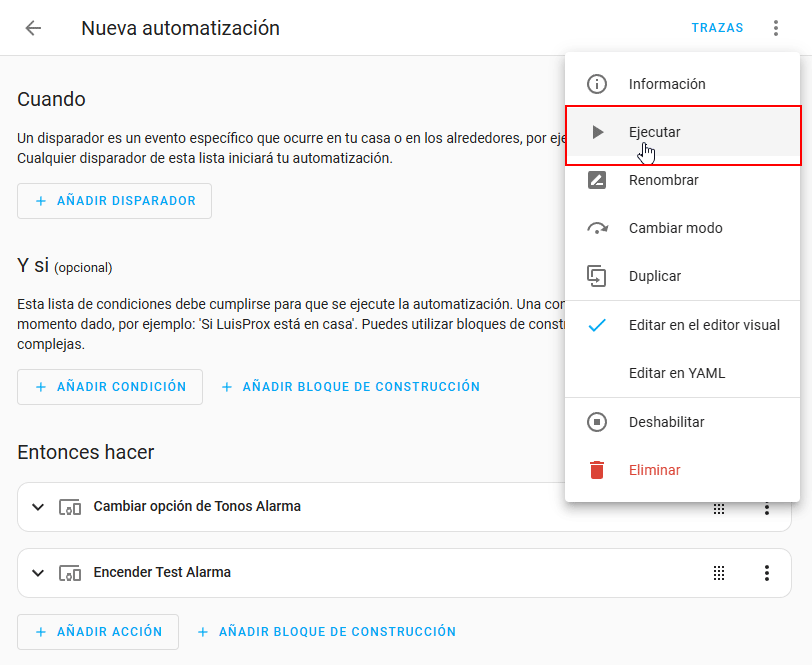Click the back arrow icon

tap(33, 28)
